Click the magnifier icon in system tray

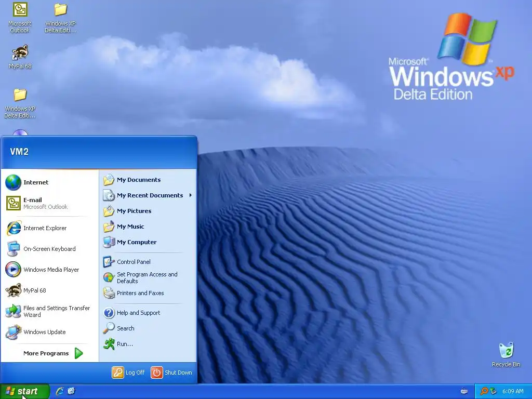pos(484,391)
